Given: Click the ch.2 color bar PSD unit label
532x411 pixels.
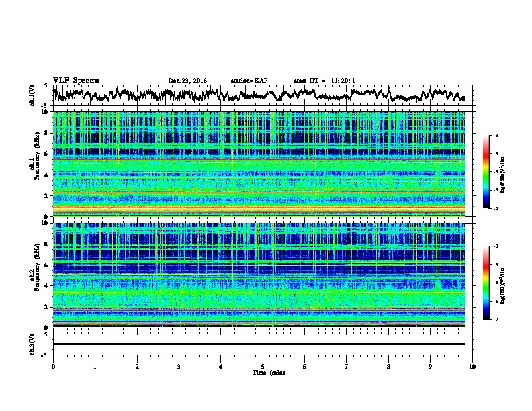Looking at the screenshot, I should click(502, 285).
